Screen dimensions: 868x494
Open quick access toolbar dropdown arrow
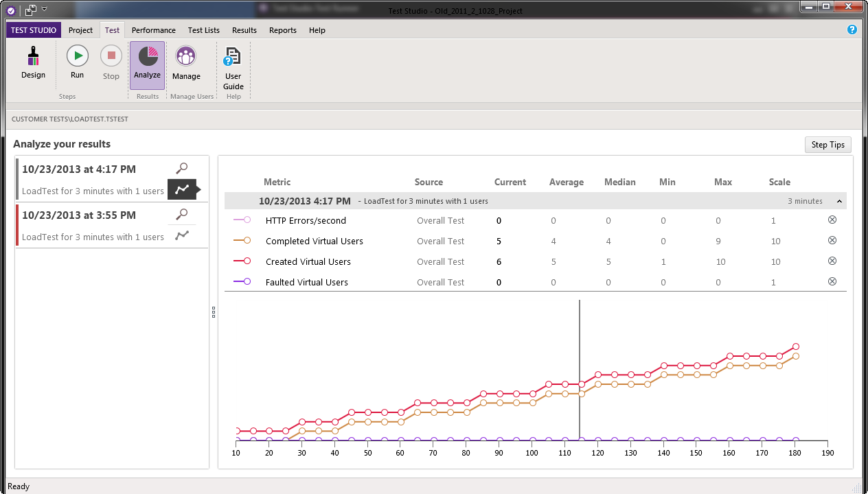pyautogui.click(x=45, y=10)
